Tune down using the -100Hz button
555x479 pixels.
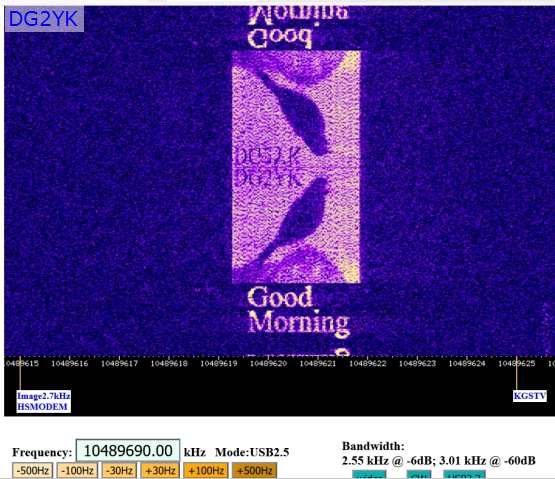tap(77, 471)
